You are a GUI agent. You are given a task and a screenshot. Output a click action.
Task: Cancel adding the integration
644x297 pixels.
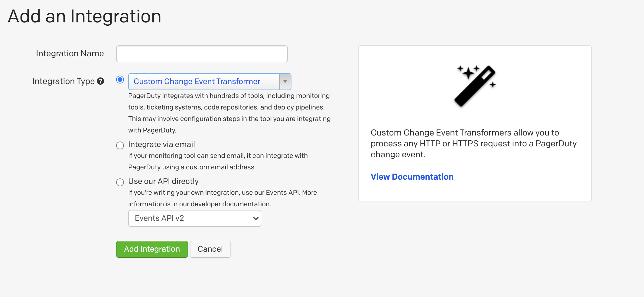point(210,249)
